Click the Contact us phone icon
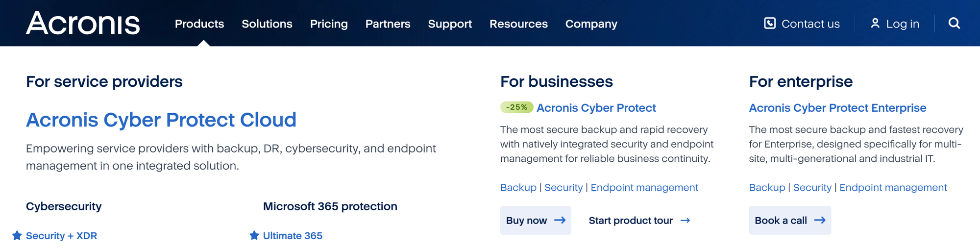 tap(770, 23)
